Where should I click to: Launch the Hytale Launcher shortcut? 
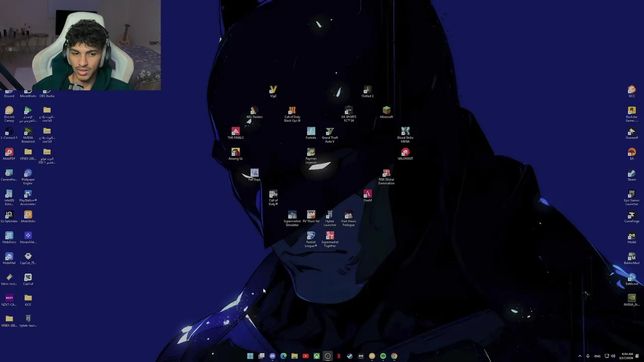pos(330,219)
